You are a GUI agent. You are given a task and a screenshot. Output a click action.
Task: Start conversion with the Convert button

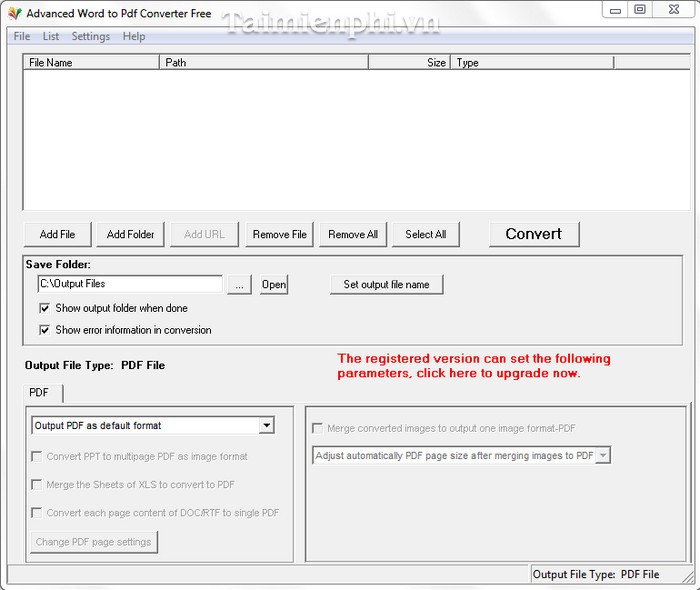click(534, 234)
